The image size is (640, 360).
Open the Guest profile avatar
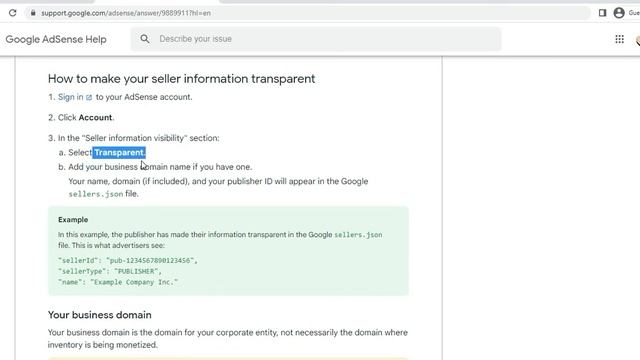tap(619, 13)
